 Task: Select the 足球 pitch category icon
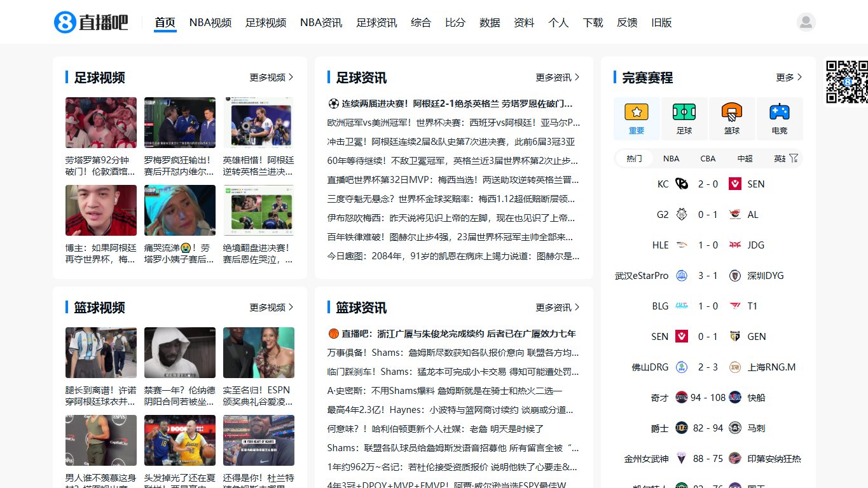(x=684, y=112)
